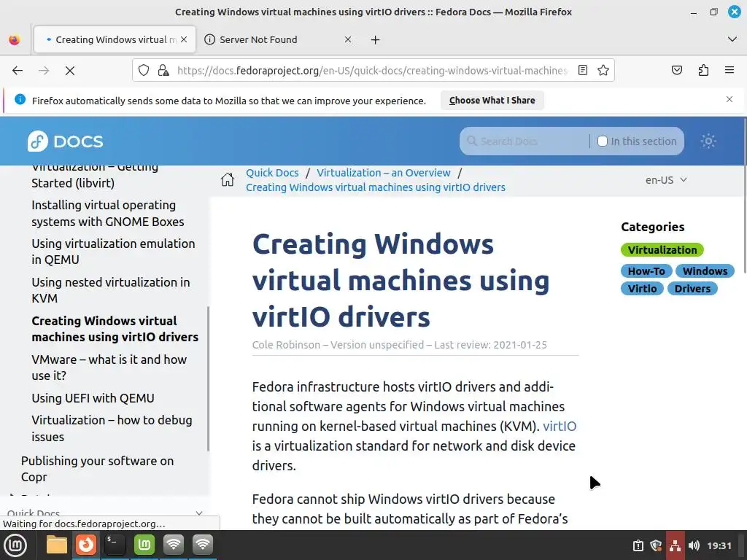Click the green Mint app taskbar icon
Image resolution: width=747 pixels, height=560 pixels.
pyautogui.click(x=144, y=545)
